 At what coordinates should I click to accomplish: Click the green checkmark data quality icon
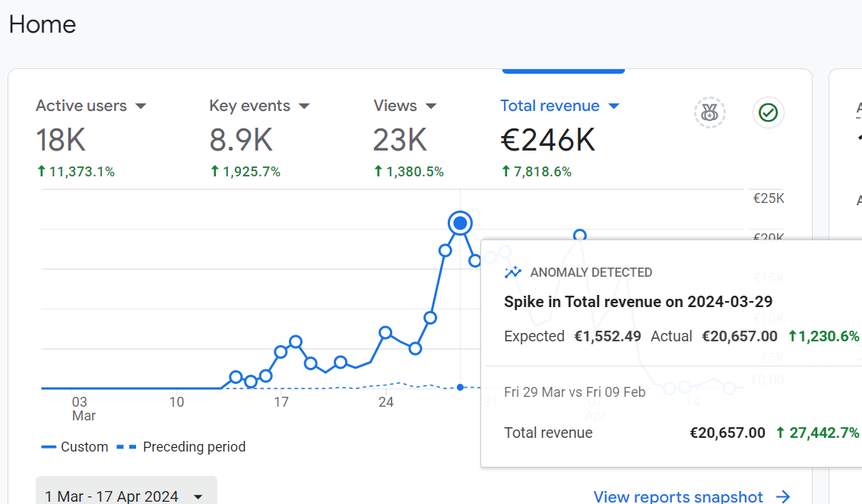point(769,113)
